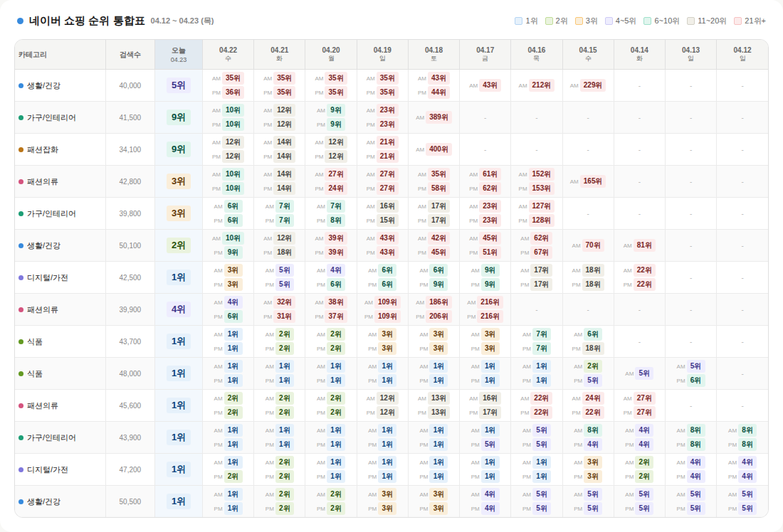This screenshot has height=532, width=783.
Task: Click the 카테고리 column header
Action: pyautogui.click(x=33, y=55)
